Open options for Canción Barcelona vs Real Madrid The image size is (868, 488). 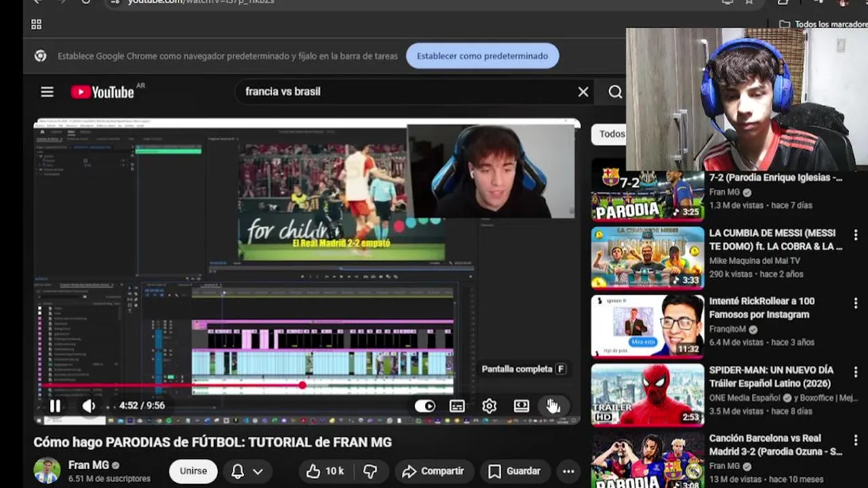(x=856, y=441)
